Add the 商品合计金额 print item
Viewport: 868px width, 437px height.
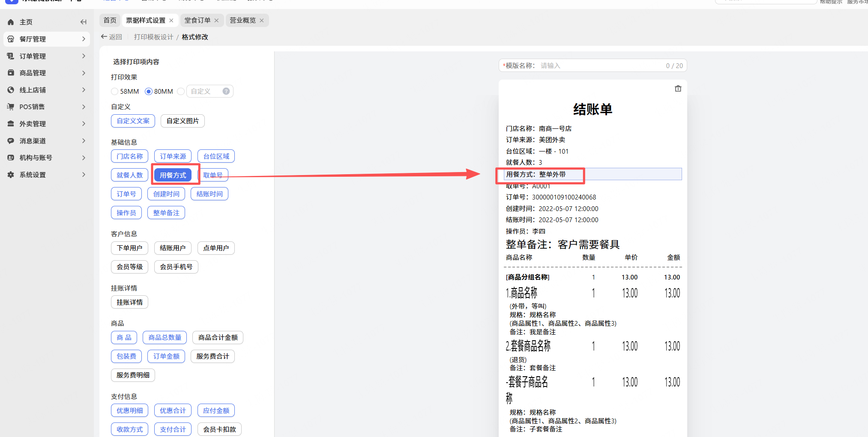[218, 338]
